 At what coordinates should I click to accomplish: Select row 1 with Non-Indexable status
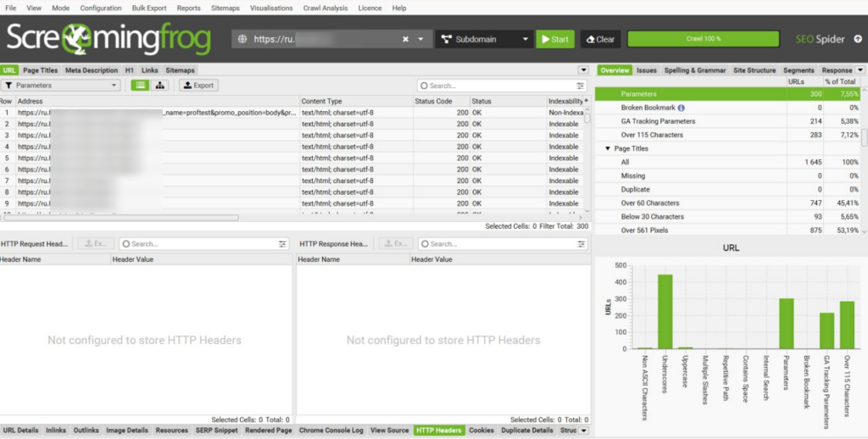click(x=292, y=113)
